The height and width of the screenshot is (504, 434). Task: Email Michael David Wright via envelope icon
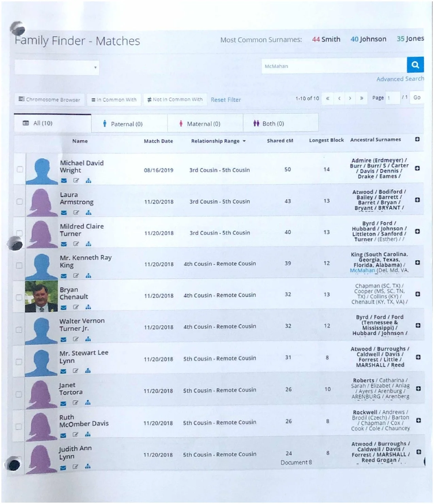[x=64, y=180]
